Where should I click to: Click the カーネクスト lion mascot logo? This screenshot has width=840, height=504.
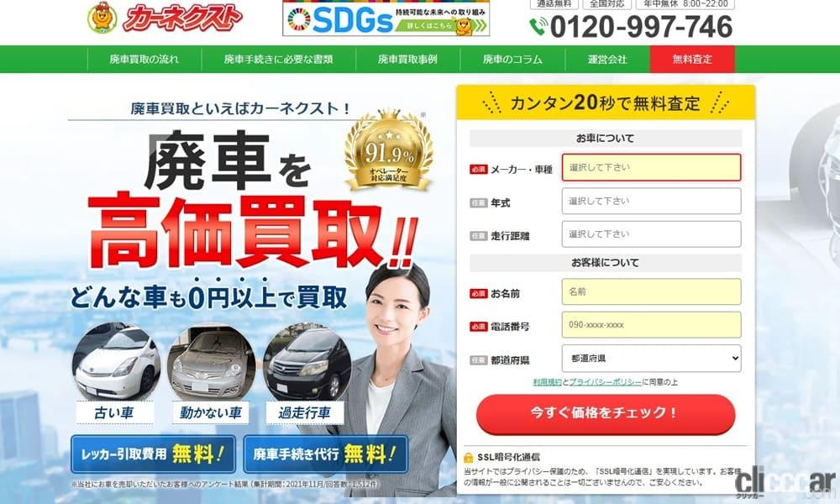[102, 17]
